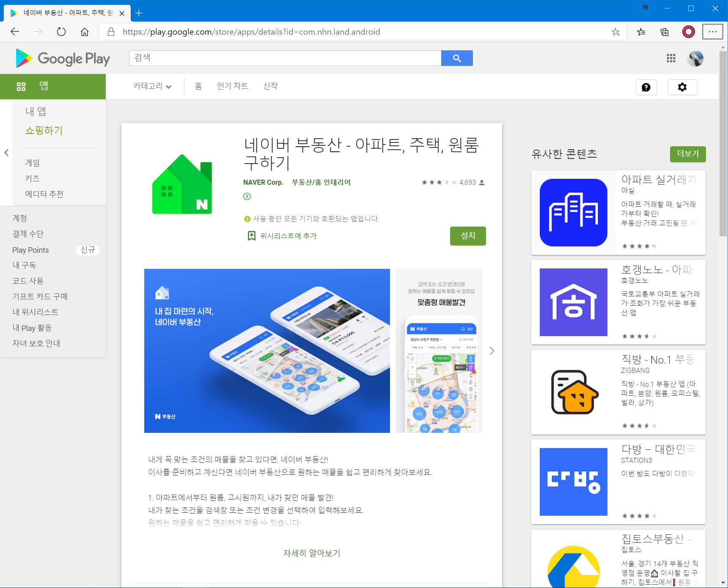Open the user account avatar
The height and width of the screenshot is (588, 728).
point(695,58)
